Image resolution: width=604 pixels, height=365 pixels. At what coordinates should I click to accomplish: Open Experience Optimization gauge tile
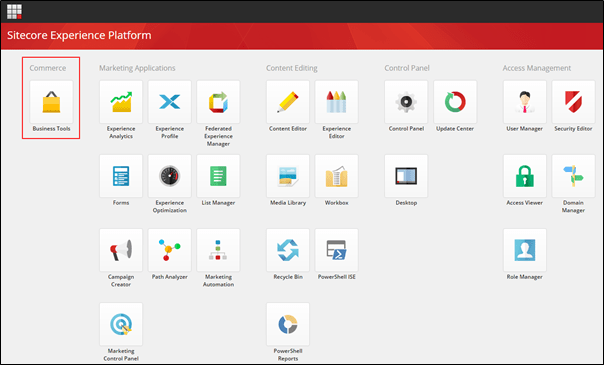169,176
